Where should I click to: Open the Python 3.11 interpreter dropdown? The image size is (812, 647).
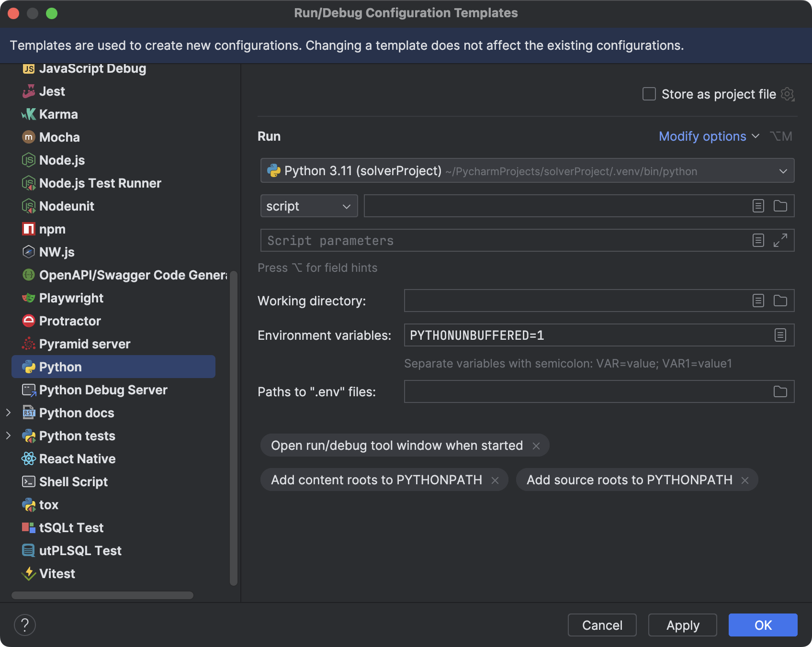tap(783, 170)
